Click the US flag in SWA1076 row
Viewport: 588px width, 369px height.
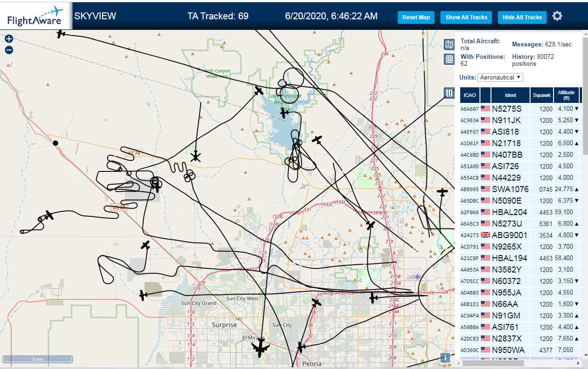pos(485,189)
